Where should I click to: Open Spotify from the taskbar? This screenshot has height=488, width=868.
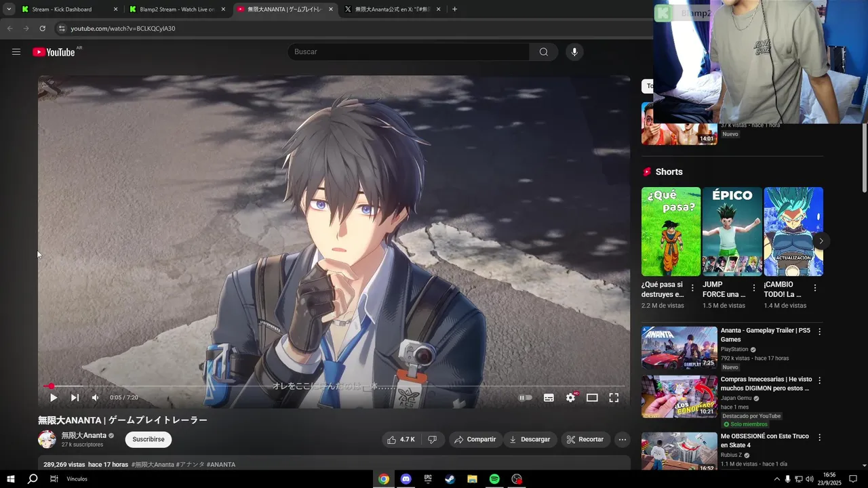[x=494, y=479]
